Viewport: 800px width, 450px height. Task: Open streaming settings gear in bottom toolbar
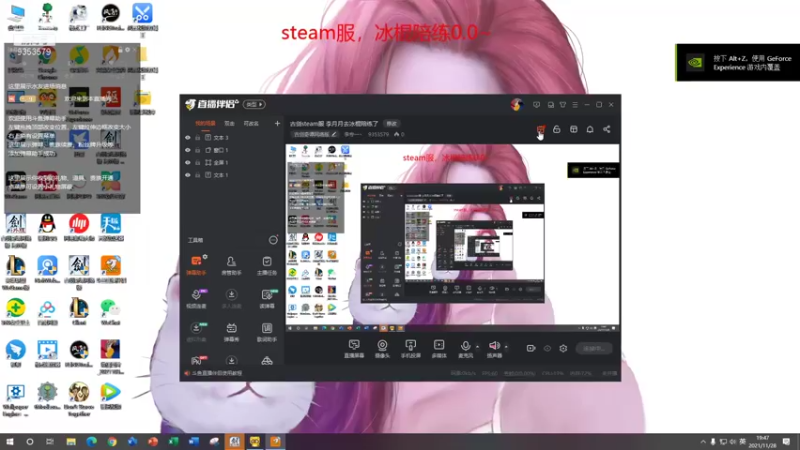(x=563, y=348)
